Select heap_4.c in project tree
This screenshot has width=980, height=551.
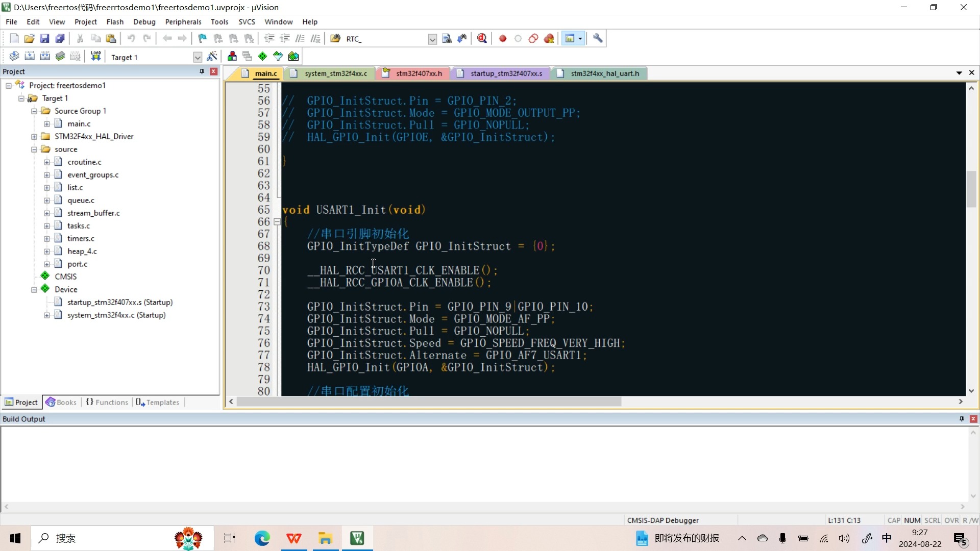point(82,251)
